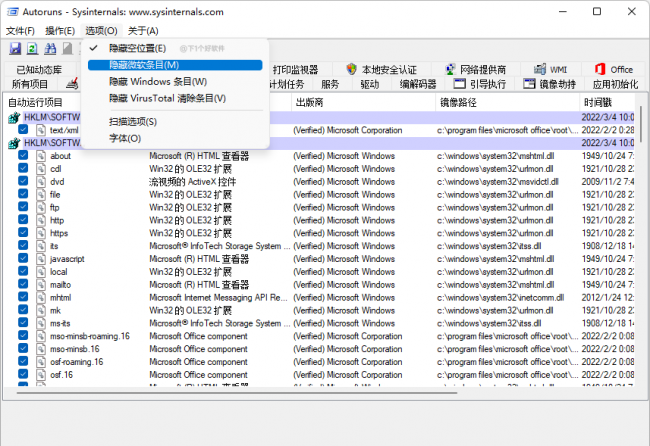Click the Refresh toolbar icon
Image resolution: width=650 pixels, height=446 pixels.
coord(32,48)
